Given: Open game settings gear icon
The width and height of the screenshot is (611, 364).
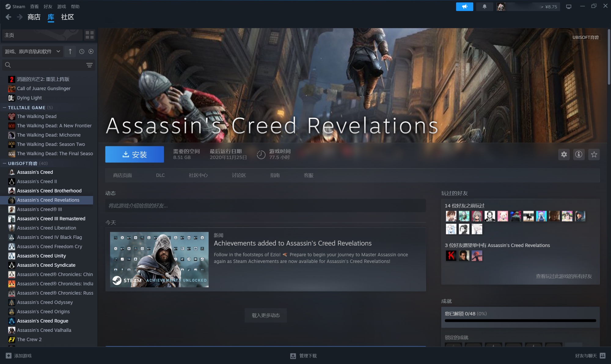Looking at the screenshot, I should (x=564, y=154).
